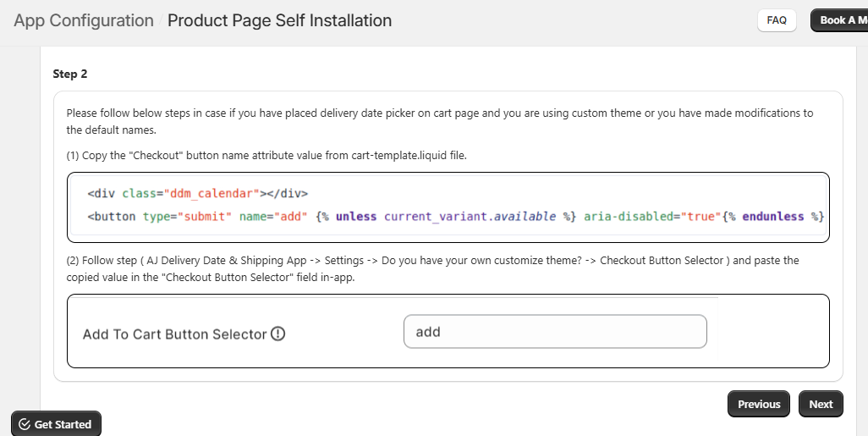Proceed with the Next button
The height and width of the screenshot is (436, 868).
click(x=820, y=404)
